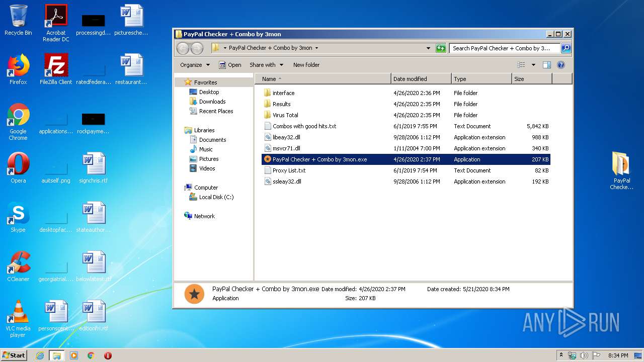Sort by Date modified column
644x362 pixels.
coord(421,79)
